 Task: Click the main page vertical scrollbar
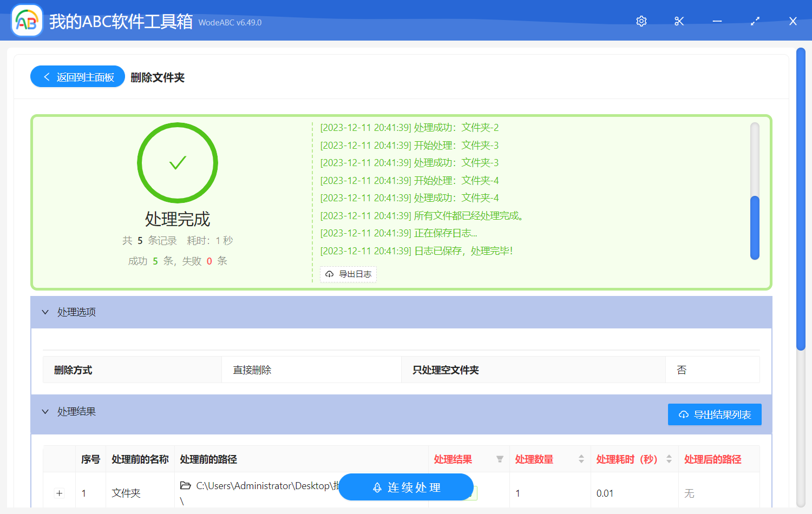coord(801,200)
